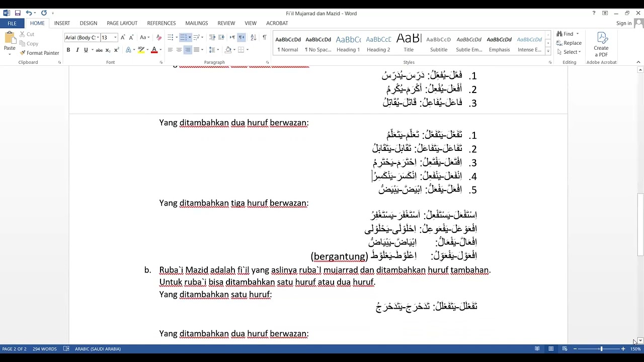
Task: Increase paragraph indent
Action: tap(221, 37)
